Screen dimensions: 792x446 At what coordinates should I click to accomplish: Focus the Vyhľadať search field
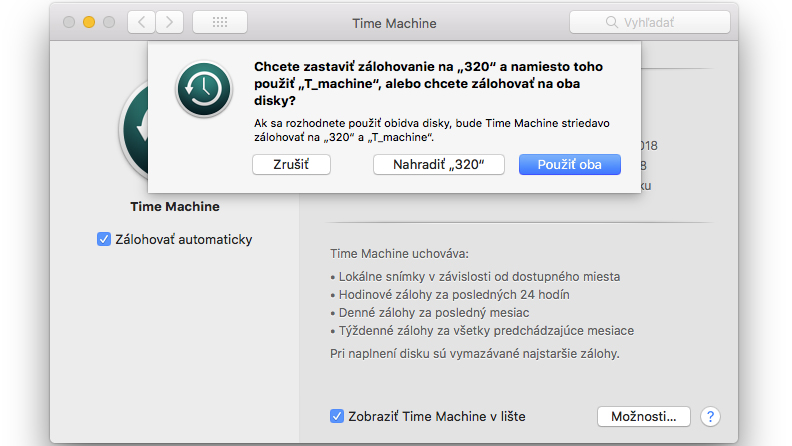(650, 22)
